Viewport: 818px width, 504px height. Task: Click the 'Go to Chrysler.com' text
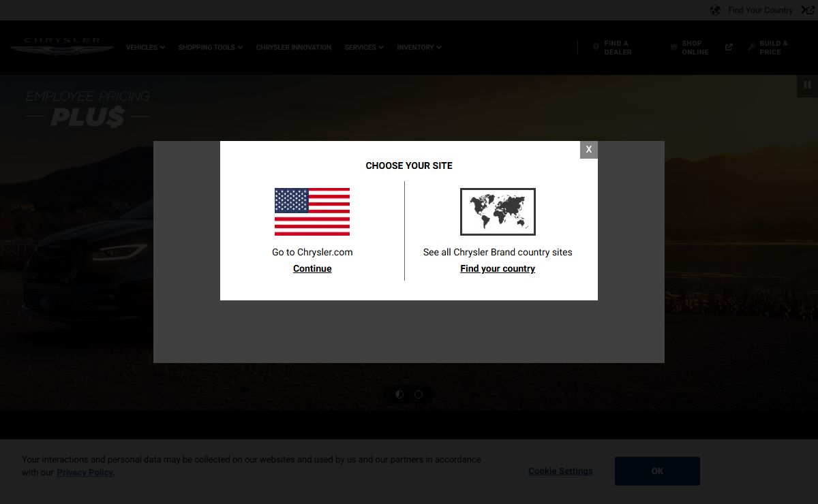point(312,252)
